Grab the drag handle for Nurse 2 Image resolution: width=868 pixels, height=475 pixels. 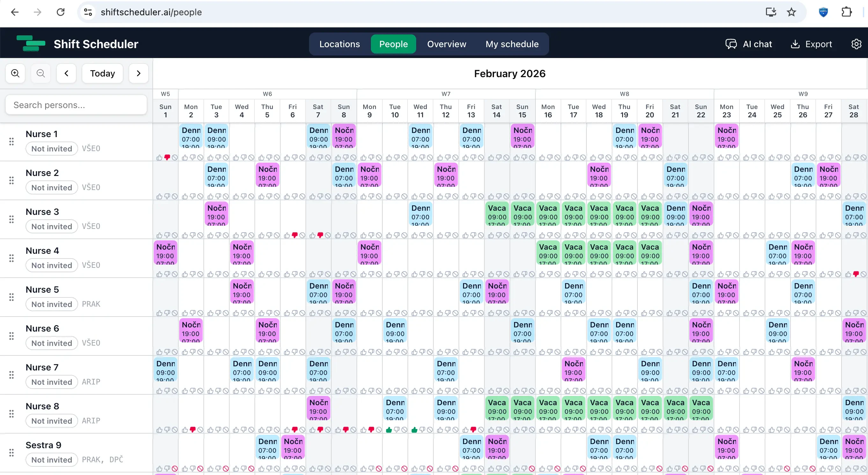[x=11, y=180]
